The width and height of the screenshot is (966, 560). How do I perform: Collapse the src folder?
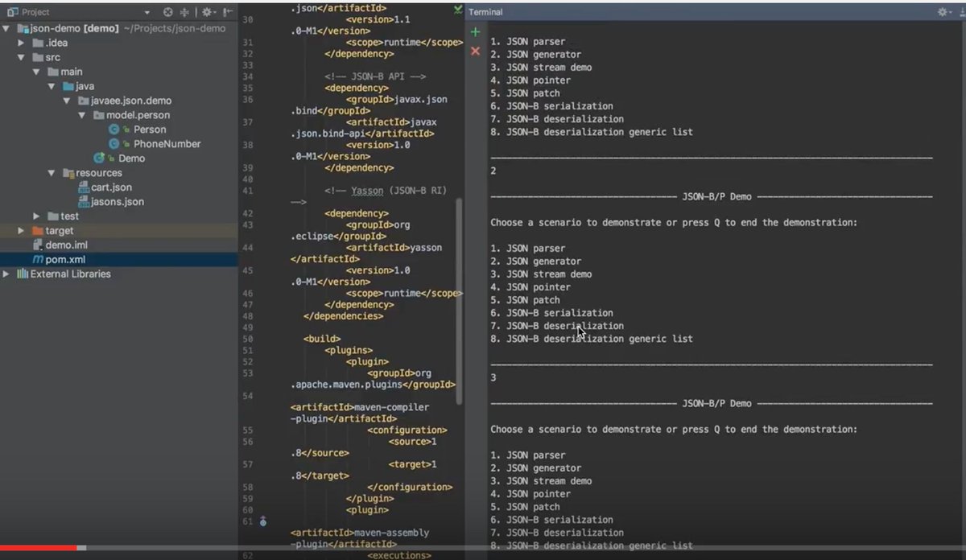point(22,57)
